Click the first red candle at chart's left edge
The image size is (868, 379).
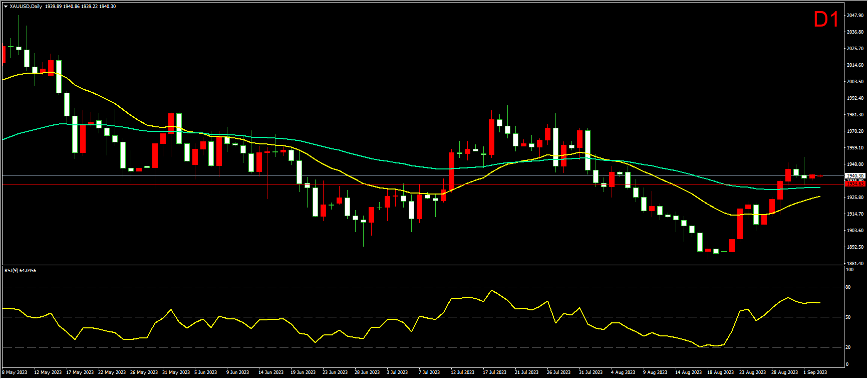(x=4, y=55)
